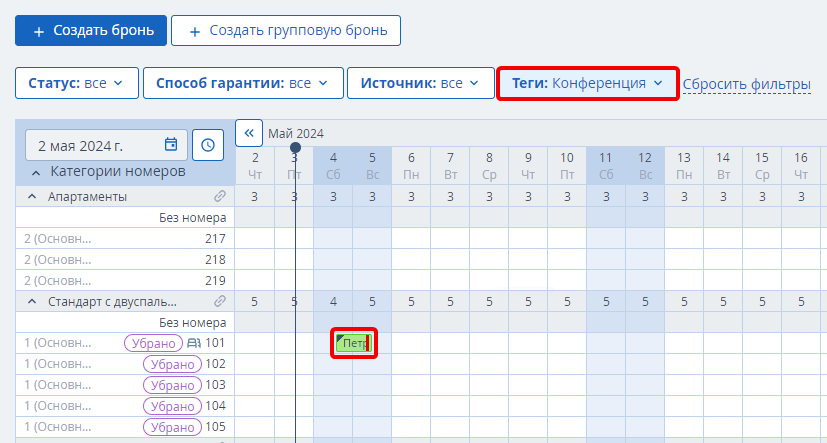Click link icon in Апартаменты row

(x=220, y=197)
